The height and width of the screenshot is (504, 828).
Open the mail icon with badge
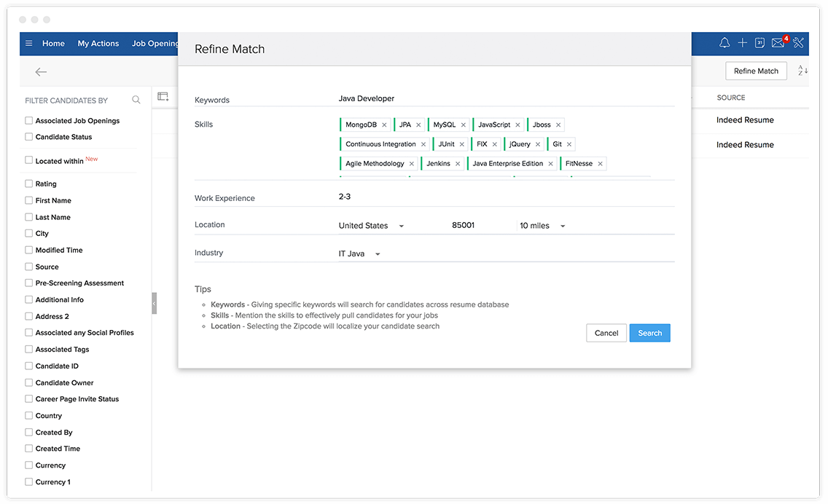pos(778,43)
